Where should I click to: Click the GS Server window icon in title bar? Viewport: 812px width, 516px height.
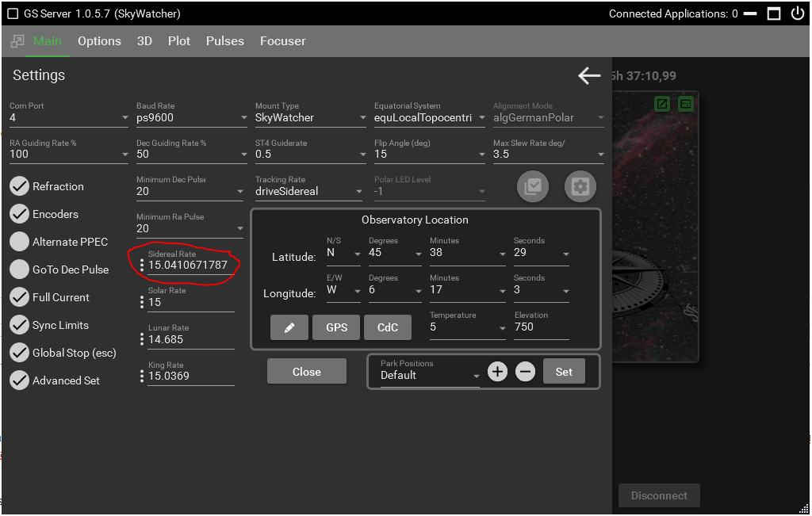(x=12, y=13)
